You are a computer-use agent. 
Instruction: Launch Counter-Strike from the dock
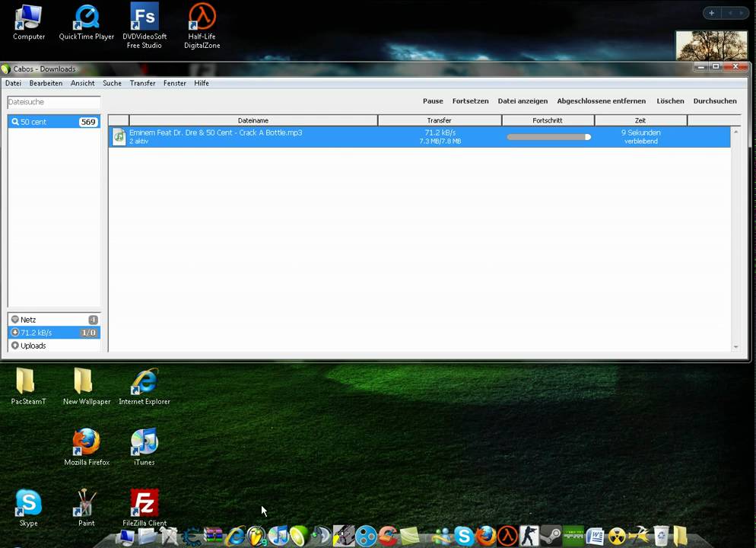pyautogui.click(x=529, y=536)
